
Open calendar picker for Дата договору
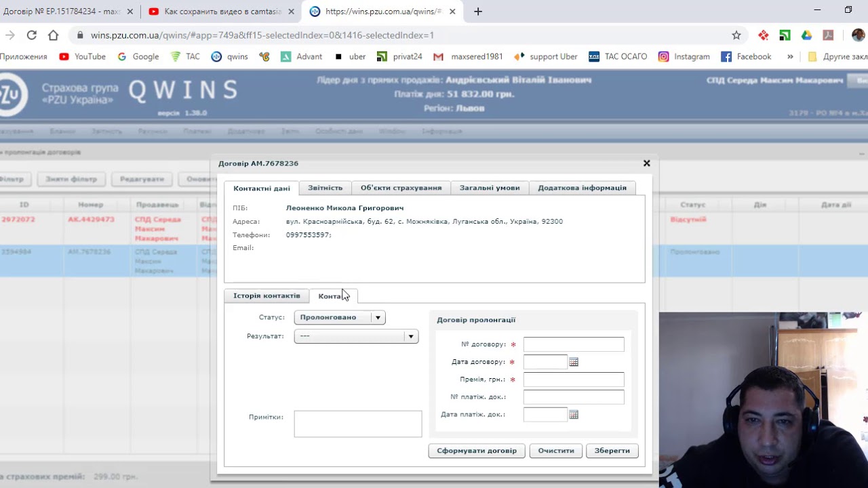(574, 363)
